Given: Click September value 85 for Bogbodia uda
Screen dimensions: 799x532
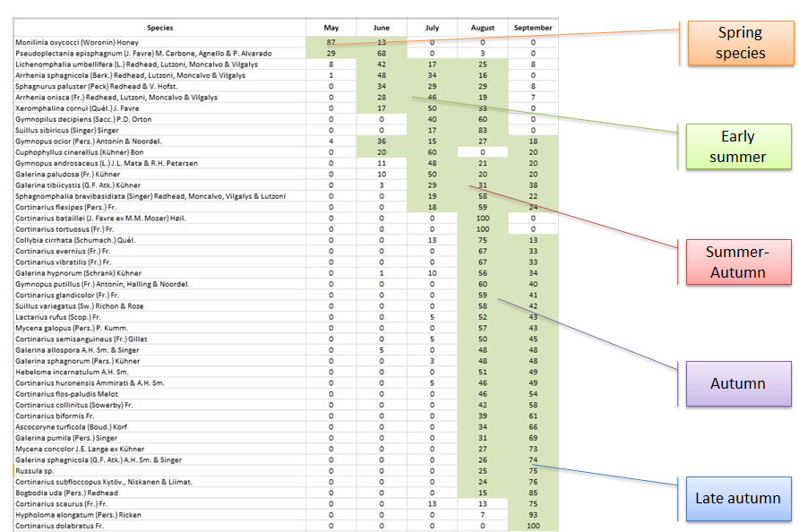Looking at the screenshot, I should pyautogui.click(x=533, y=493).
